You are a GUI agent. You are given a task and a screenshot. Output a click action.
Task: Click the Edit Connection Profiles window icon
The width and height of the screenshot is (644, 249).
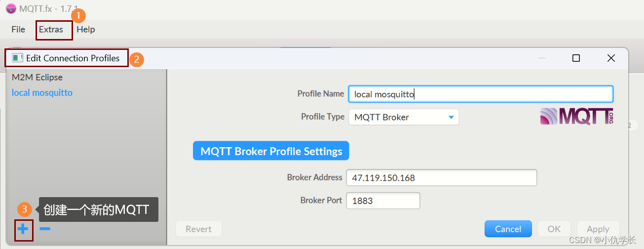pos(17,58)
